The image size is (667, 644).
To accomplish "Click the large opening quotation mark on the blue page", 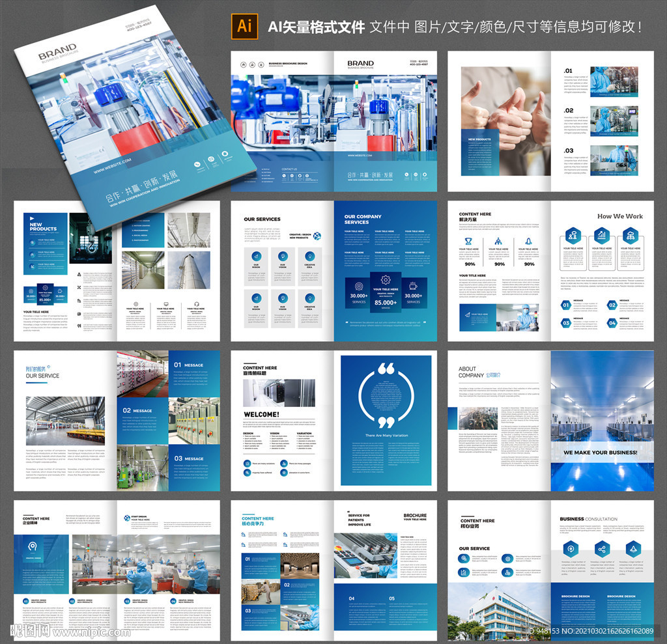I will pyautogui.click(x=386, y=369).
